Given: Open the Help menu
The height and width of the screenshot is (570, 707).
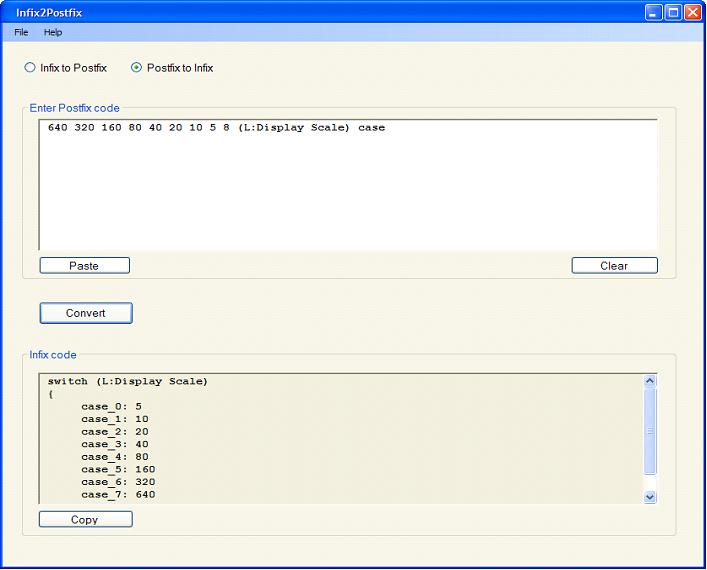Looking at the screenshot, I should click(53, 32).
